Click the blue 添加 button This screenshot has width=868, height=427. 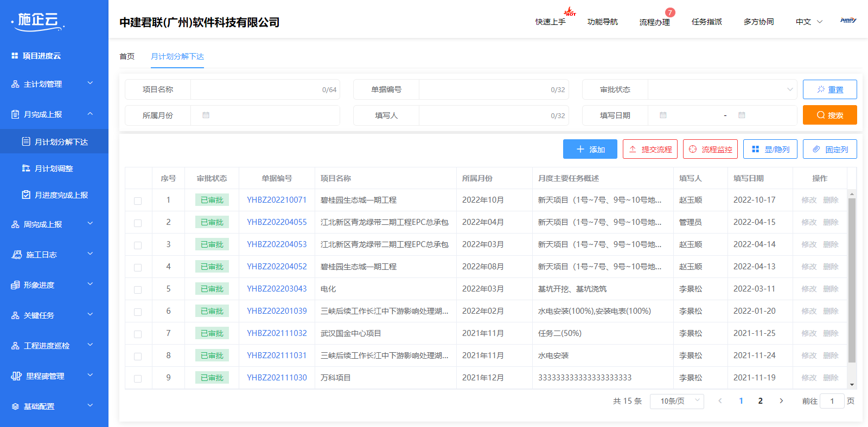coord(590,149)
